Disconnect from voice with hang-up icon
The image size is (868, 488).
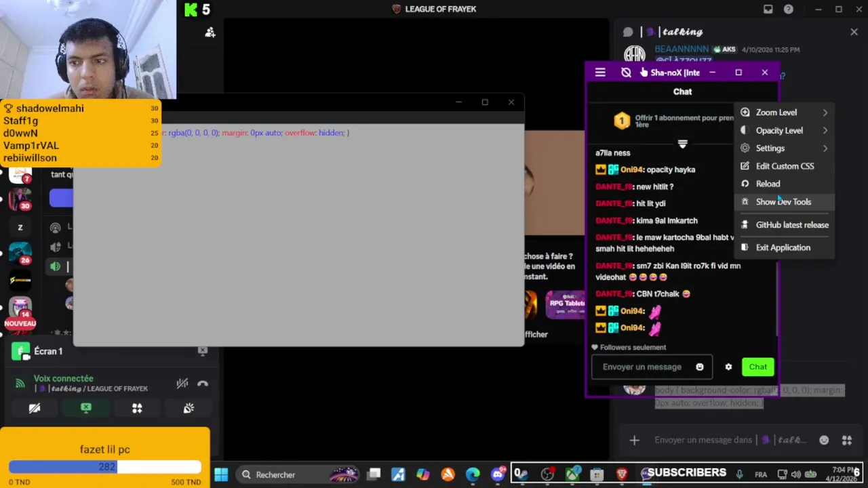point(203,384)
